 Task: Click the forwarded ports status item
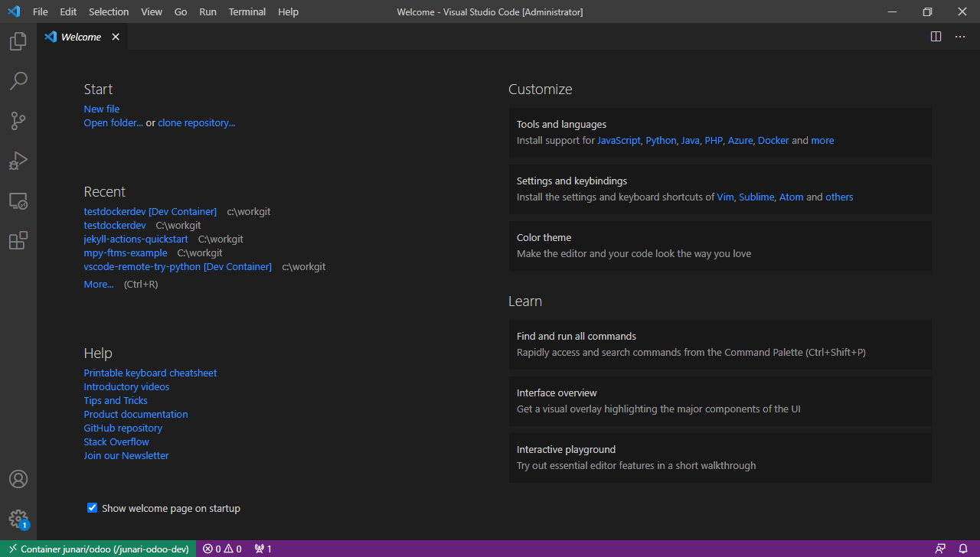point(263,549)
